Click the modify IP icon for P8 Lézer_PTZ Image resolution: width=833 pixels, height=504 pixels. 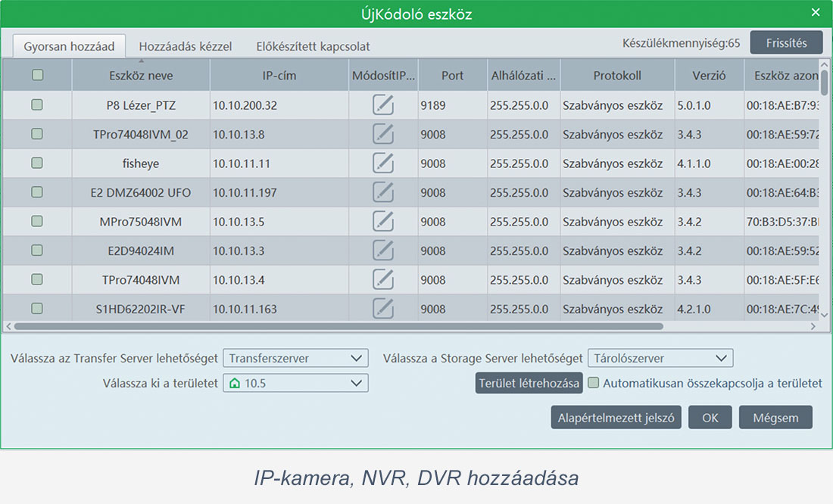click(383, 105)
